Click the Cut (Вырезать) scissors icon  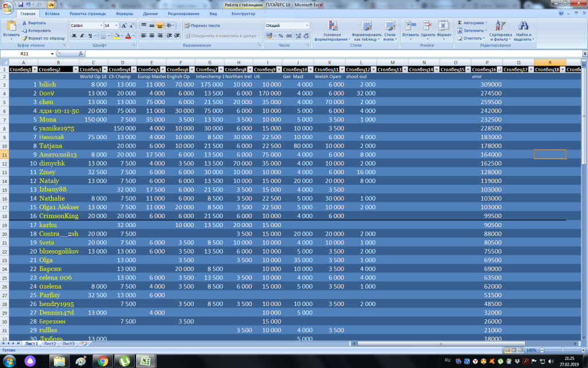(24, 22)
